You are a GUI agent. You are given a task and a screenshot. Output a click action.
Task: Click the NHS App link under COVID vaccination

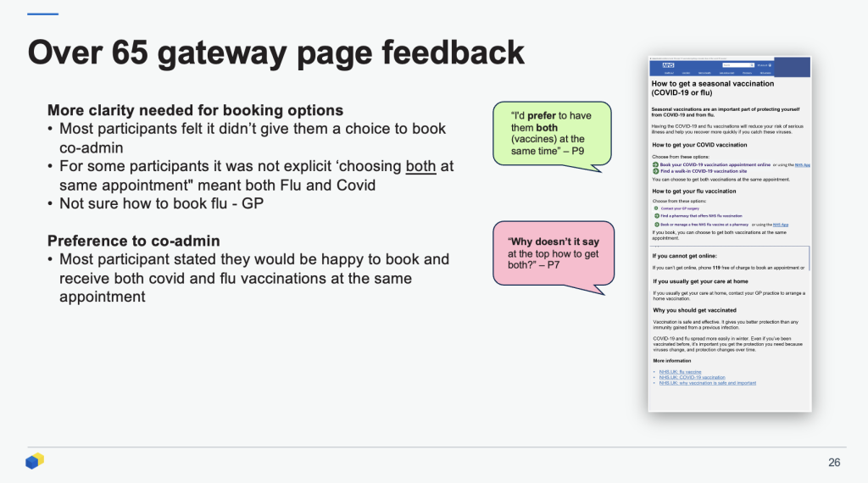(802, 164)
